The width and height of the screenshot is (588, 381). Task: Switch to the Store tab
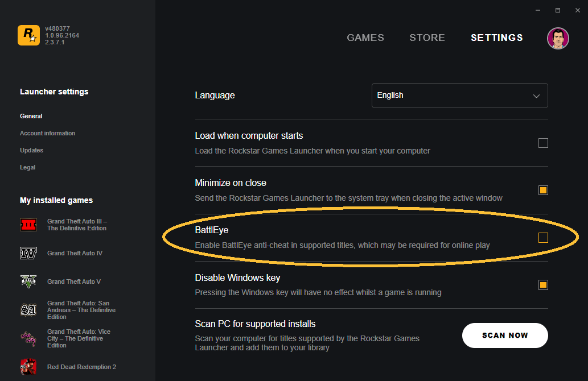(x=427, y=38)
